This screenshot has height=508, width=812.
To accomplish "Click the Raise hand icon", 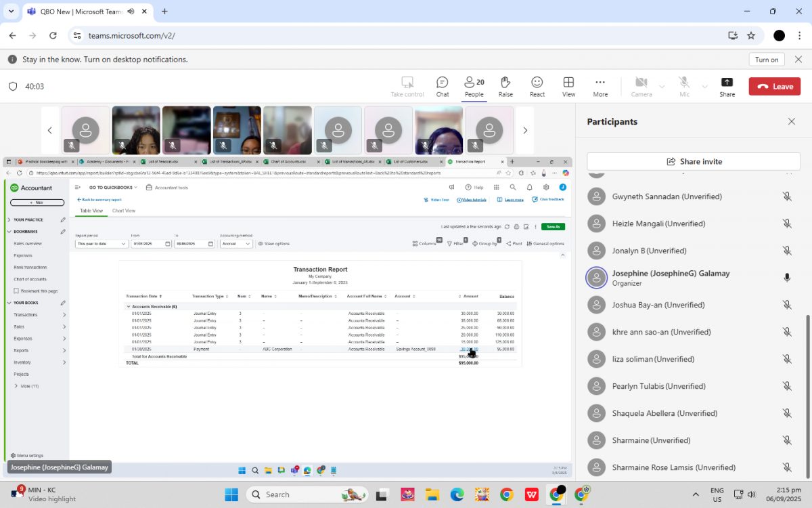I will click(505, 86).
